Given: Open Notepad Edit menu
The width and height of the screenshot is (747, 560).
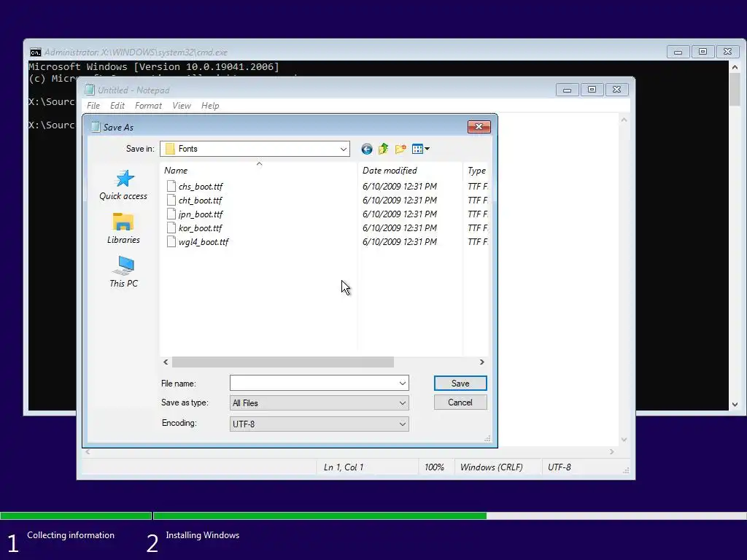Looking at the screenshot, I should pos(117,106).
